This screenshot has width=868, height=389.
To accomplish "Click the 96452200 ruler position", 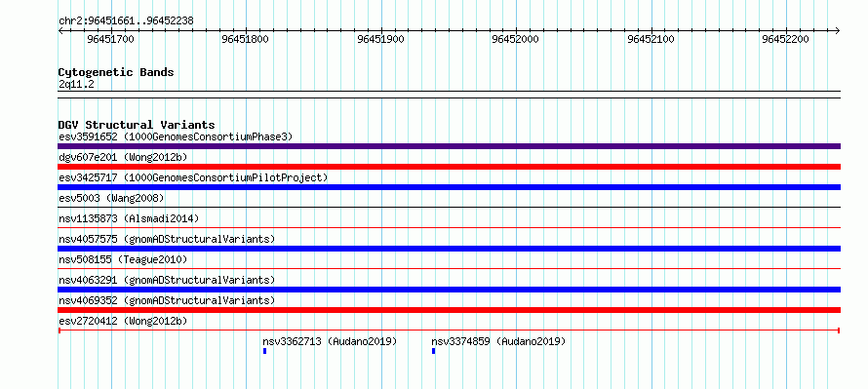I will pyautogui.click(x=785, y=39).
